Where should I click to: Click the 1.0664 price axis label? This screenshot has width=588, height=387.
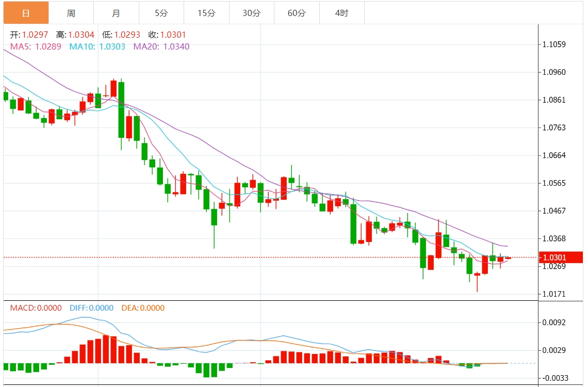(x=554, y=155)
